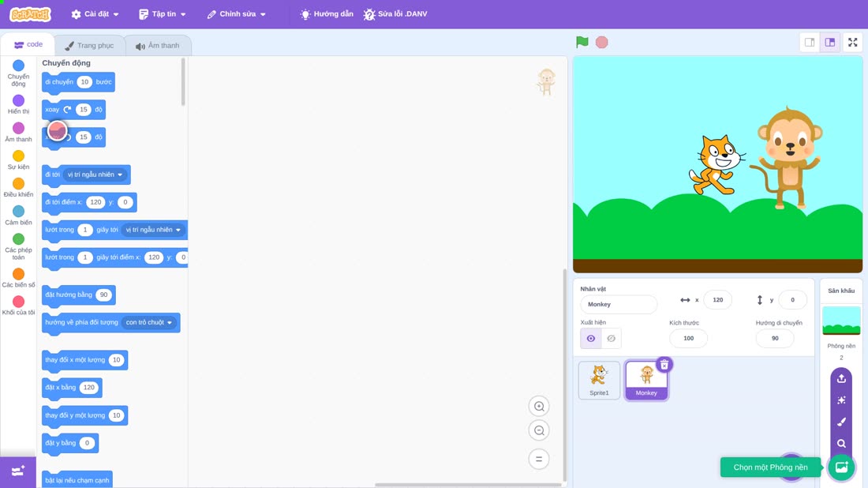Hide the sprite using crossed-eye icon
868x488 pixels.
[611, 339]
